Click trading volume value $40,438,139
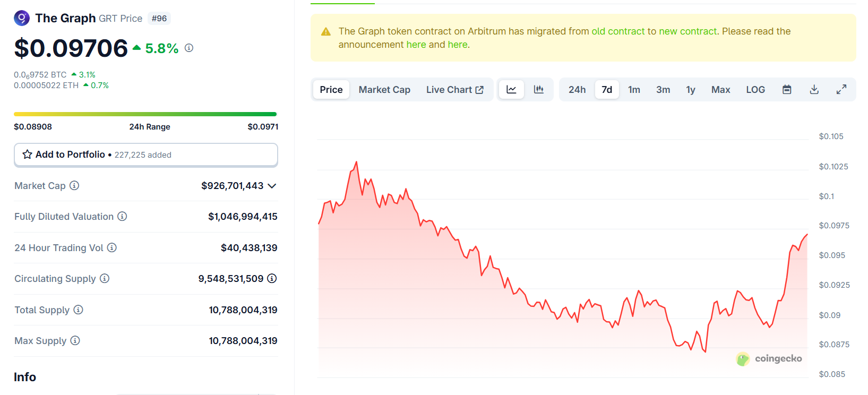The height and width of the screenshot is (395, 868). pyautogui.click(x=249, y=248)
